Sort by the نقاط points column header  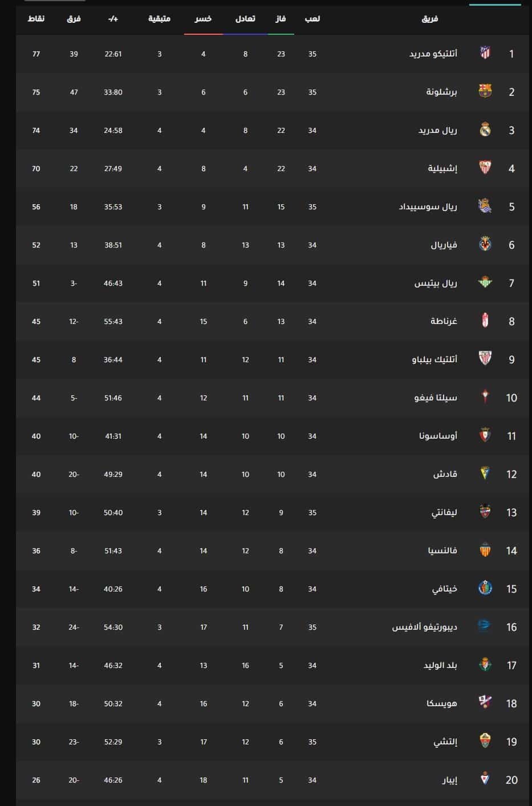point(36,19)
